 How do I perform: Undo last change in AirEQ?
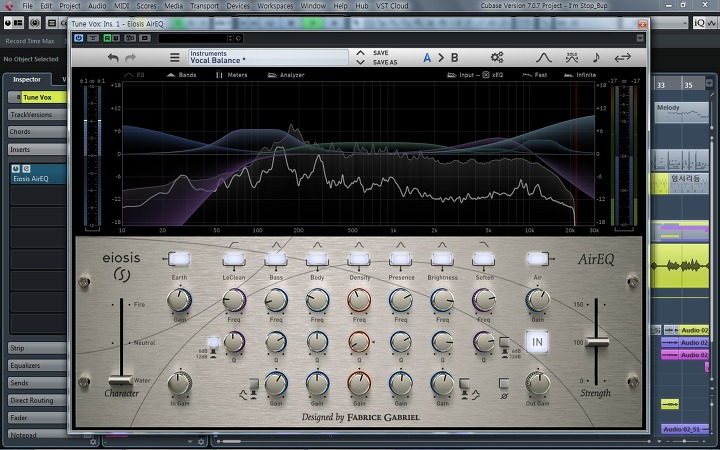click(x=113, y=58)
